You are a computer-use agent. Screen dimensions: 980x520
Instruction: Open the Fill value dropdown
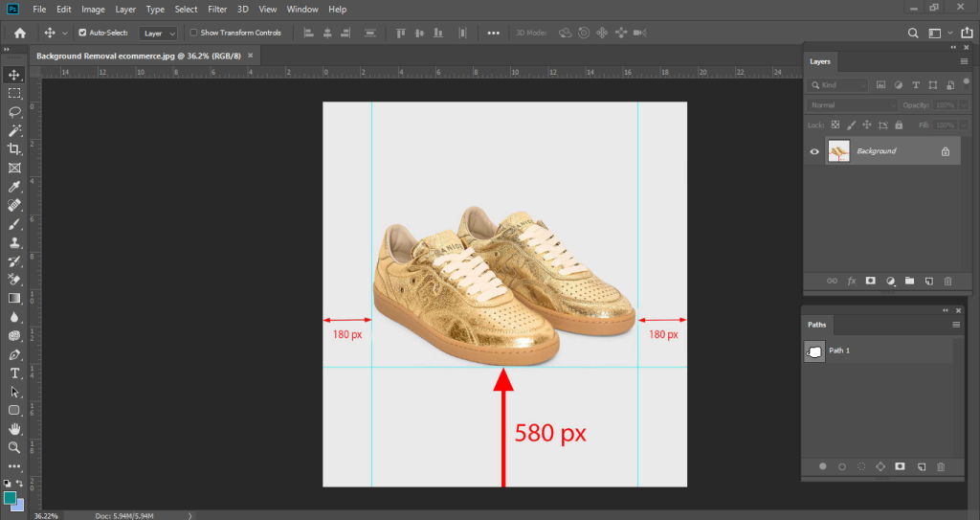coord(964,125)
